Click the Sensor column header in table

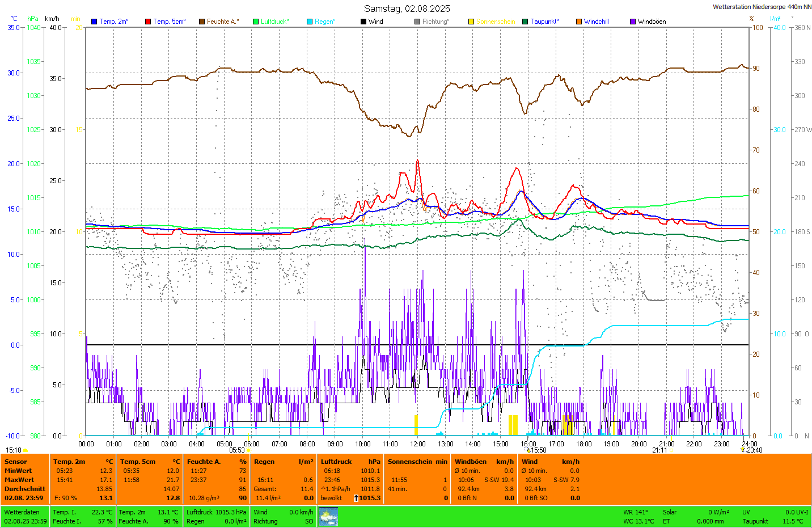(16, 462)
